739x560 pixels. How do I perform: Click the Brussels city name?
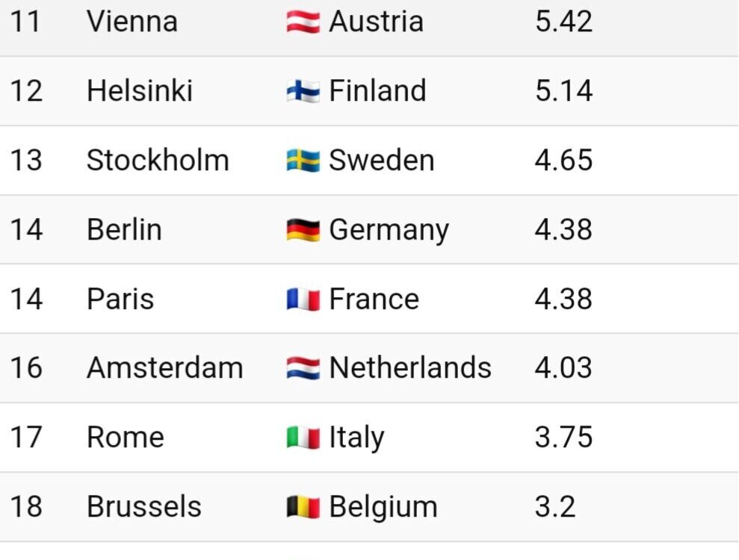(144, 506)
